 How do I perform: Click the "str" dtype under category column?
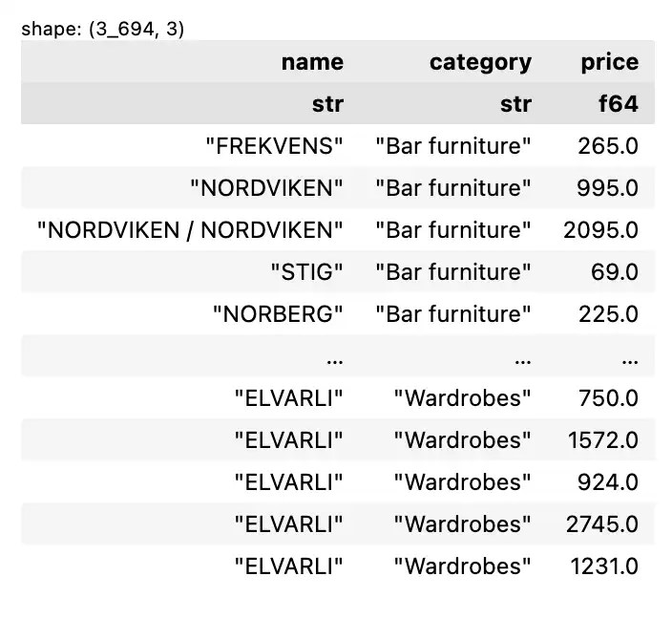(x=515, y=103)
